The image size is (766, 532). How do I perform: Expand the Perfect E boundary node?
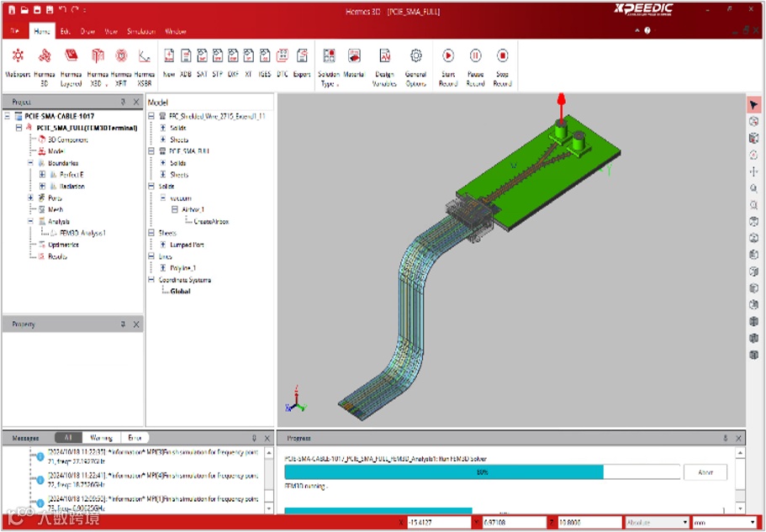coord(42,175)
